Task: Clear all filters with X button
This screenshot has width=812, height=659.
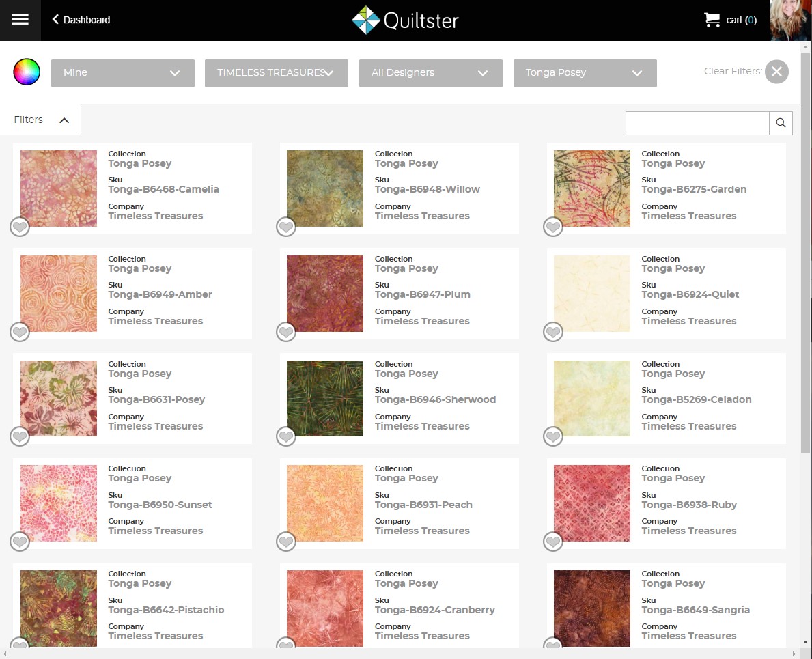Action: coord(776,72)
